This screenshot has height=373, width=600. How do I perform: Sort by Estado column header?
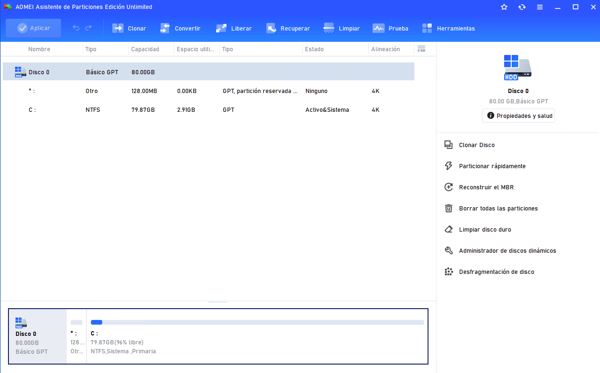(314, 49)
